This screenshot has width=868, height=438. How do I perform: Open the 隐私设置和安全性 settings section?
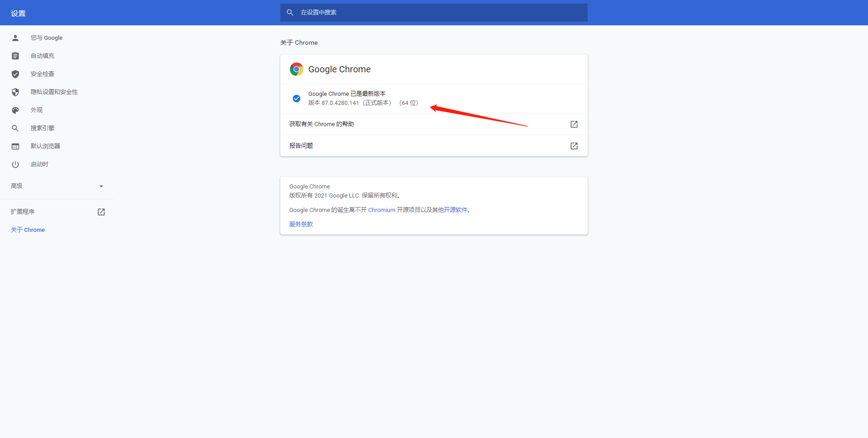54,92
